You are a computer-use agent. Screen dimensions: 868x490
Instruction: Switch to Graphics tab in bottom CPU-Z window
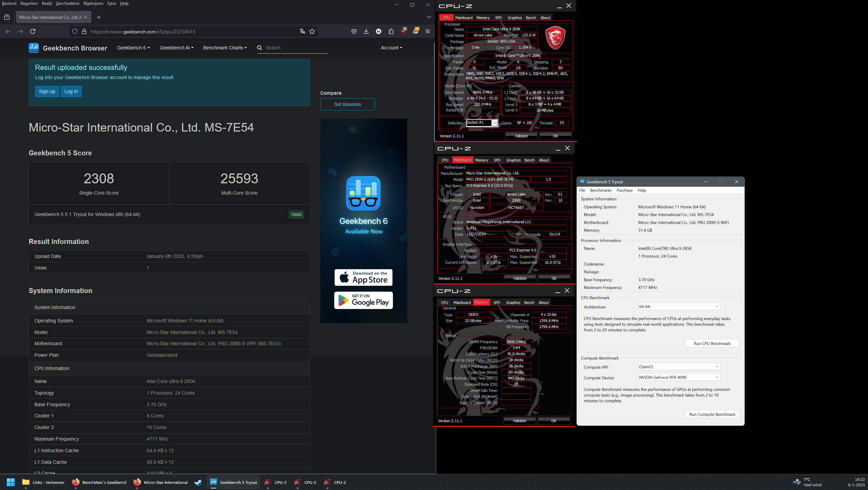513,303
